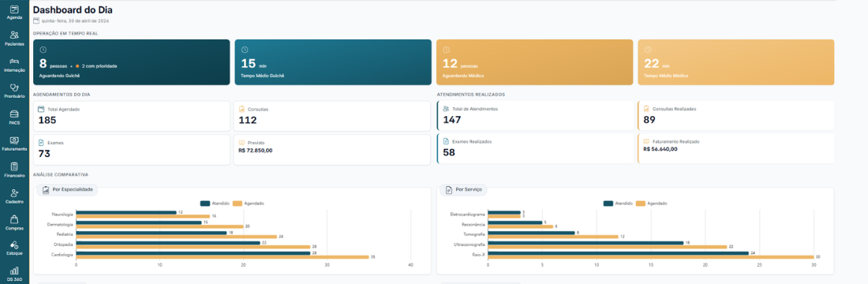The width and height of the screenshot is (868, 284).
Task: Click the Faturamento Realizado money icon
Action: coord(646,141)
